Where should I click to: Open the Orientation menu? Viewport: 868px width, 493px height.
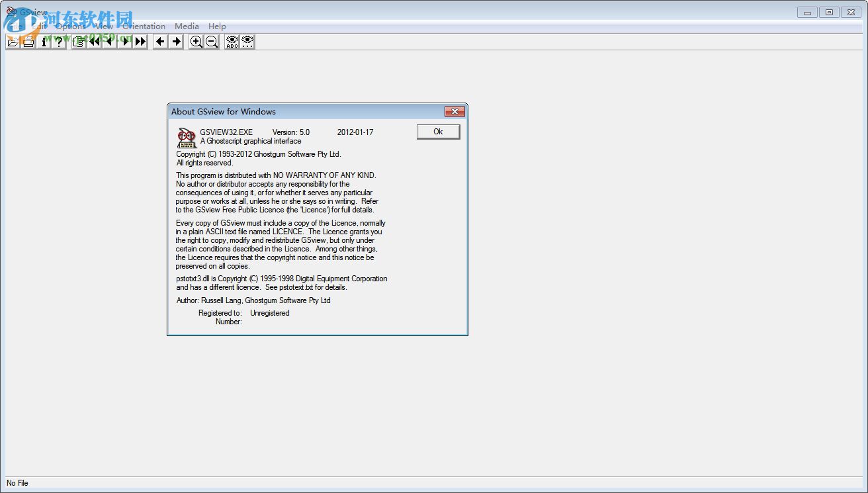pyautogui.click(x=144, y=26)
